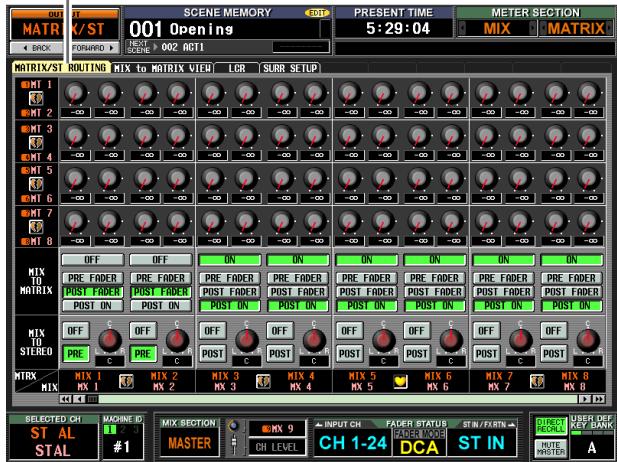Click the FORWARD navigation button
Image resolution: width=617 pixels, height=462 pixels.
[x=94, y=48]
